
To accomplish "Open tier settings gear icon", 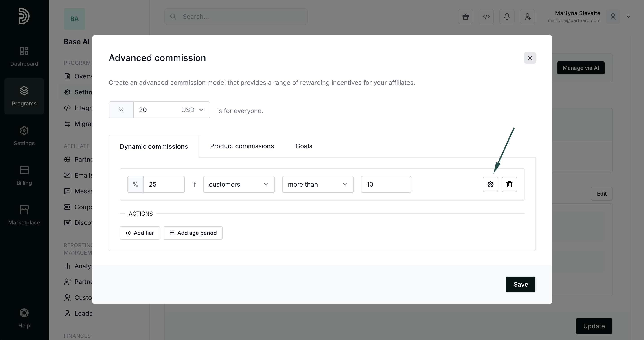I will point(490,184).
